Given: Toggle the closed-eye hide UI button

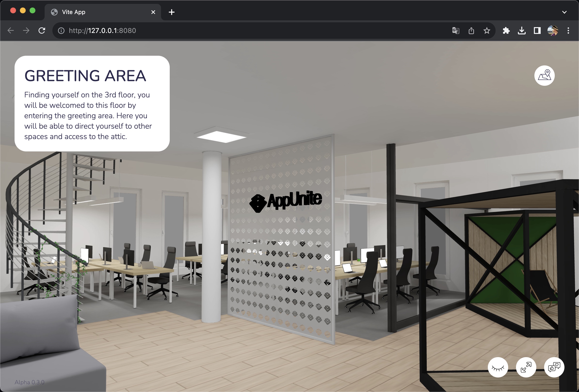Looking at the screenshot, I should tap(498, 367).
